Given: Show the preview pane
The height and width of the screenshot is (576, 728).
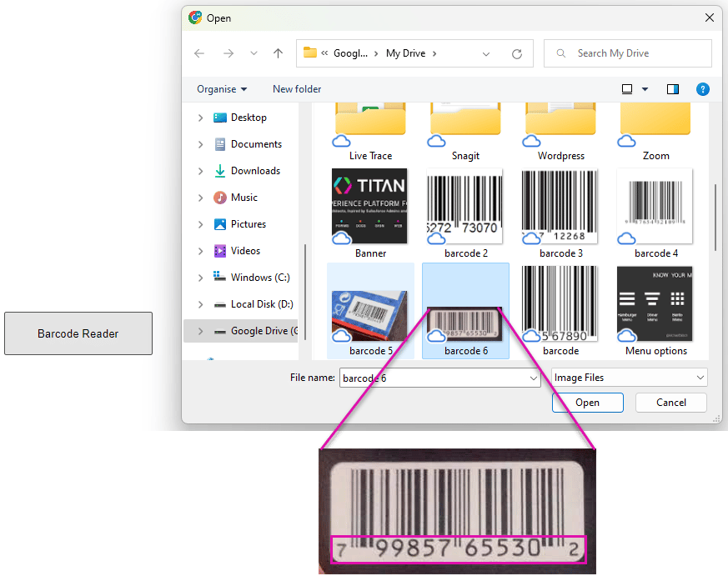Looking at the screenshot, I should click(x=672, y=89).
